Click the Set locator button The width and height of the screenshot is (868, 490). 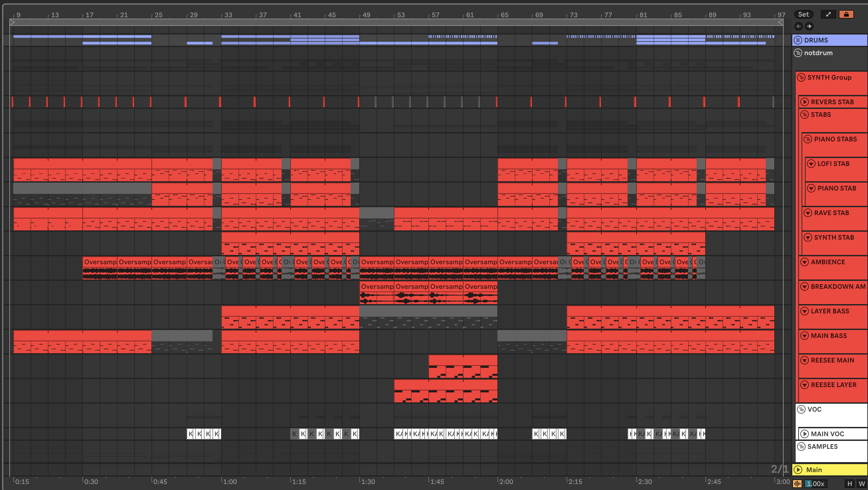[803, 14]
